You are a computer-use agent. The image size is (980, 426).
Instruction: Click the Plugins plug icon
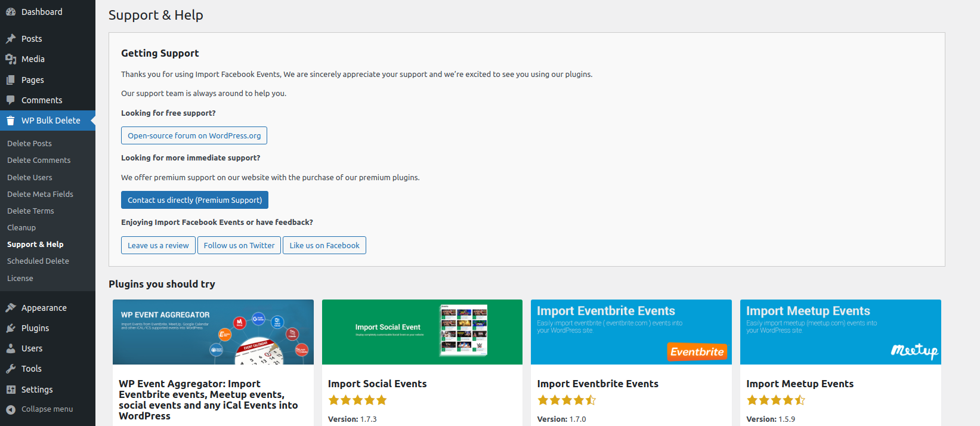click(x=11, y=328)
